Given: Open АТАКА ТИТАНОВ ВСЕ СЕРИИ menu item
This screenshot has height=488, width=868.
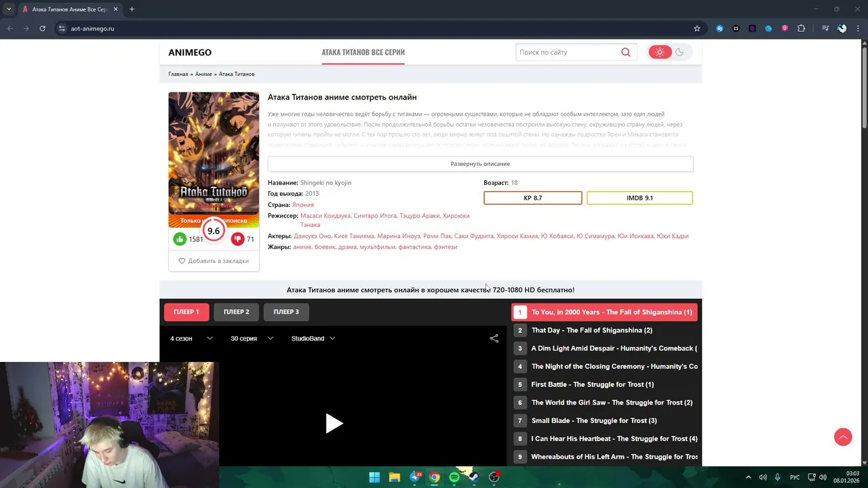Looking at the screenshot, I should pos(363,52).
